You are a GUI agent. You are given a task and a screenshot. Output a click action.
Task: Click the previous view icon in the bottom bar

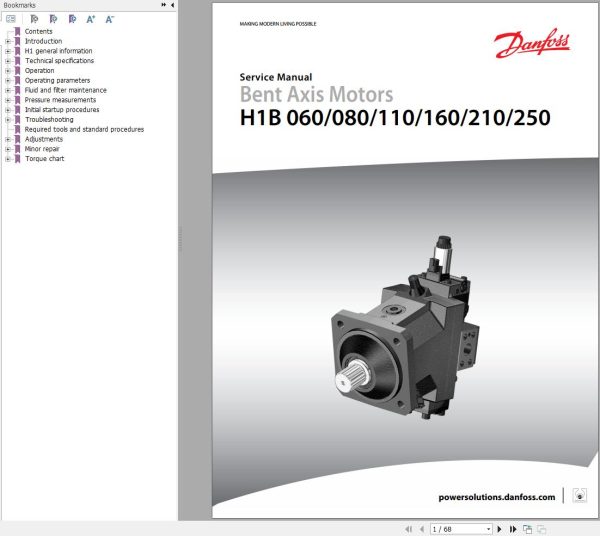point(527,529)
